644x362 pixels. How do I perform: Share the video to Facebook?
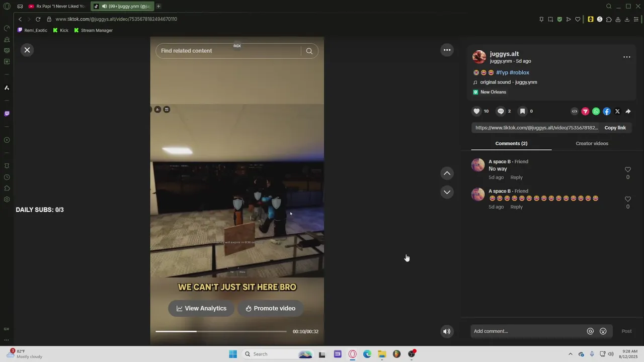tap(607, 111)
